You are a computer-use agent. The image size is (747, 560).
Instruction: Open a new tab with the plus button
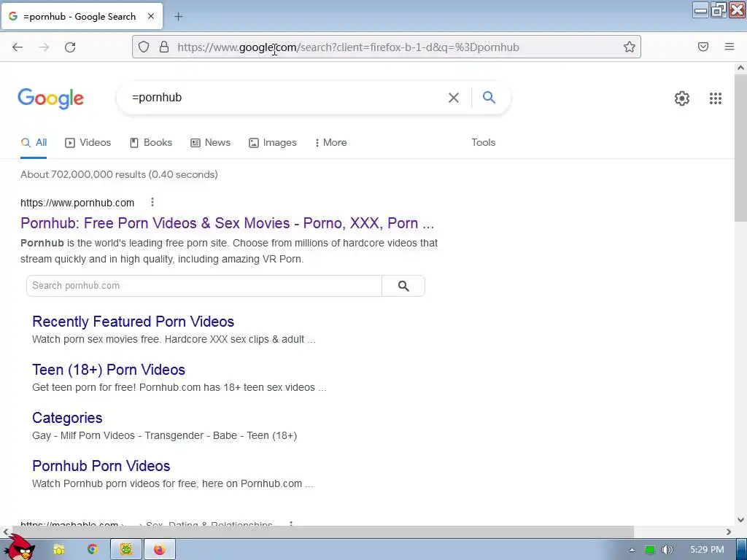pyautogui.click(x=178, y=17)
